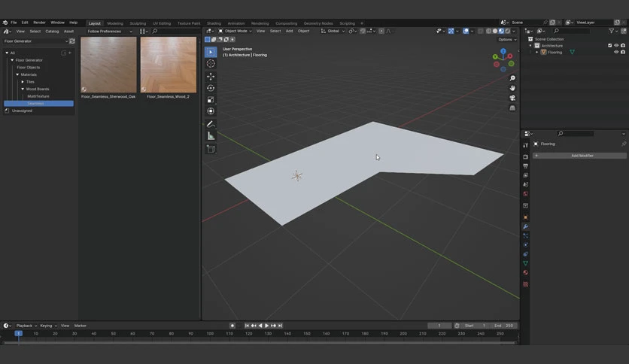The image size is (629, 364).
Task: Open the asset browser Catalog menu
Action: [x=52, y=32]
